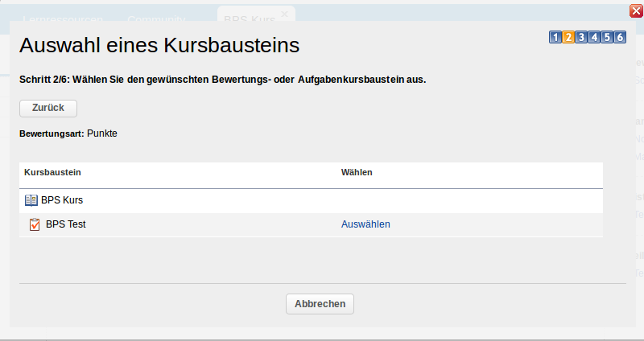Viewport: 644px width, 341px height.
Task: Close the dialog with red X
Action: point(636,11)
